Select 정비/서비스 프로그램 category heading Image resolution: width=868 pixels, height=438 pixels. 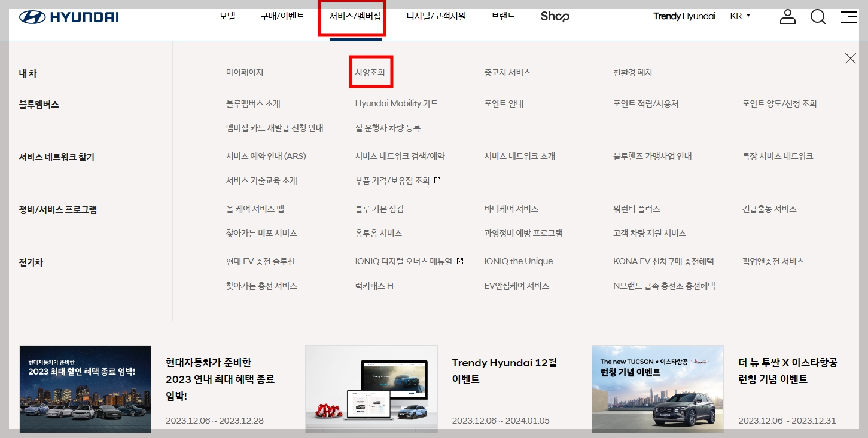point(58,210)
